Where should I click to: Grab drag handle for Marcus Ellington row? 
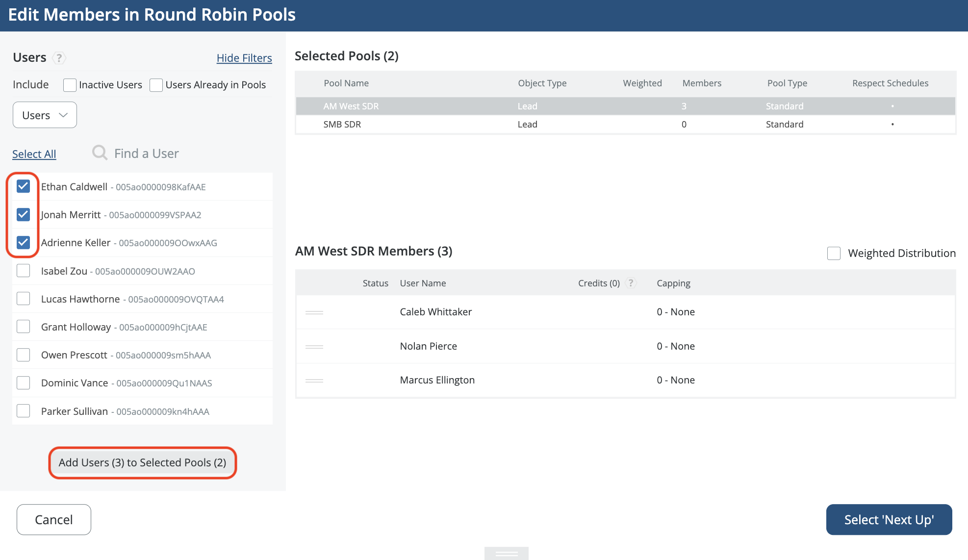coord(314,381)
